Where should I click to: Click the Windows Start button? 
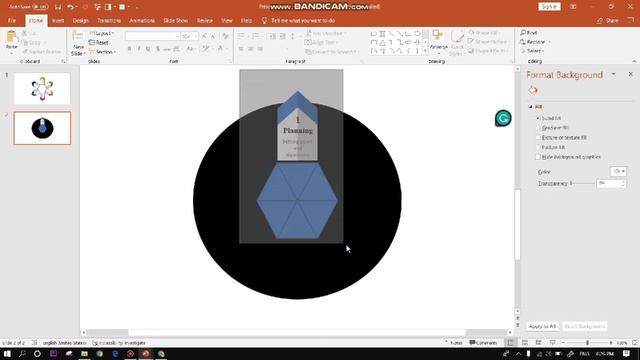point(7,353)
